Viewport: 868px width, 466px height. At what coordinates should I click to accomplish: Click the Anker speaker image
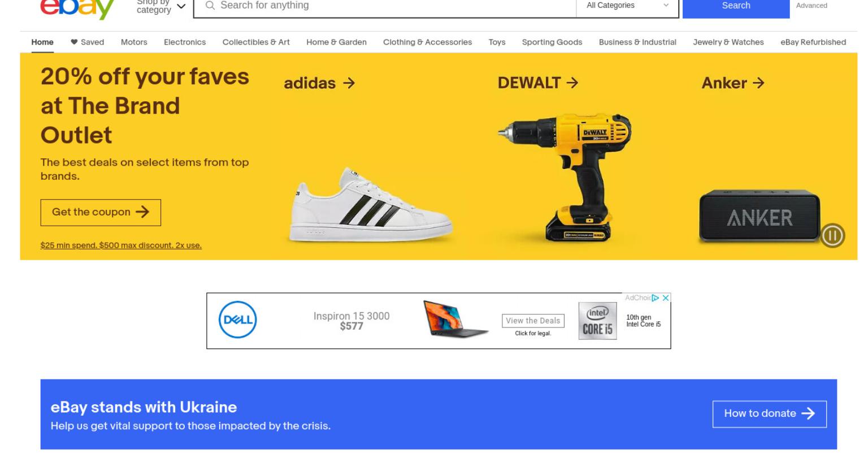click(759, 216)
